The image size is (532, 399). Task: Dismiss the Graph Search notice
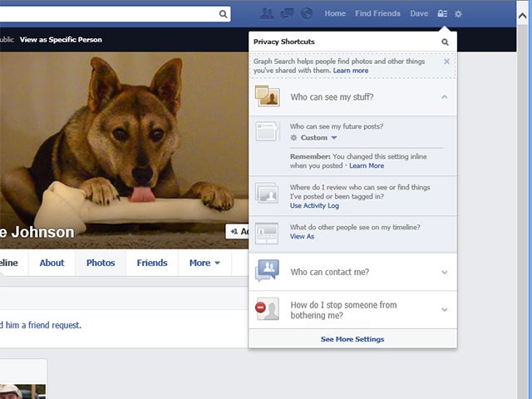tap(446, 62)
